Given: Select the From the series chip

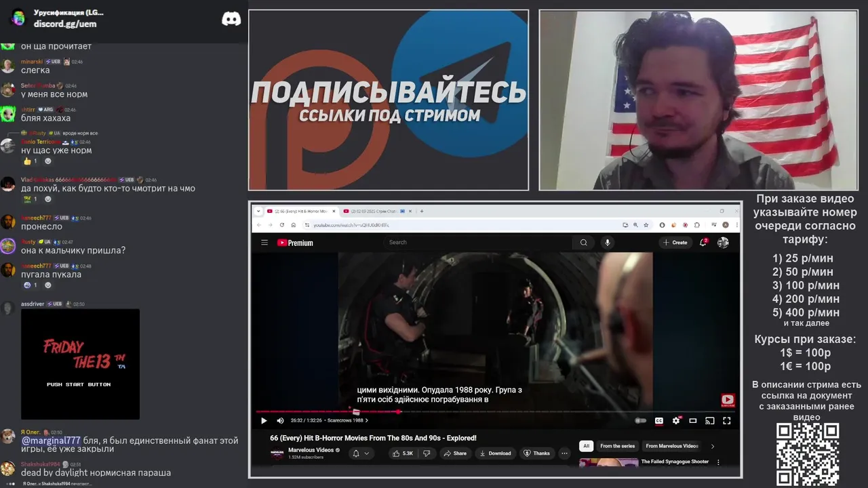Looking at the screenshot, I should (617, 446).
